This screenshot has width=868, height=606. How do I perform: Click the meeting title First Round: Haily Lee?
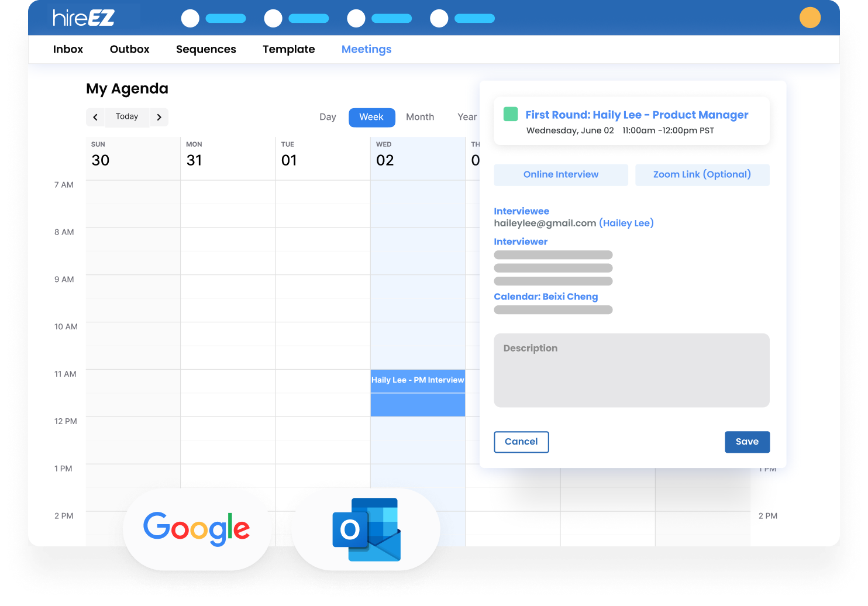click(637, 115)
